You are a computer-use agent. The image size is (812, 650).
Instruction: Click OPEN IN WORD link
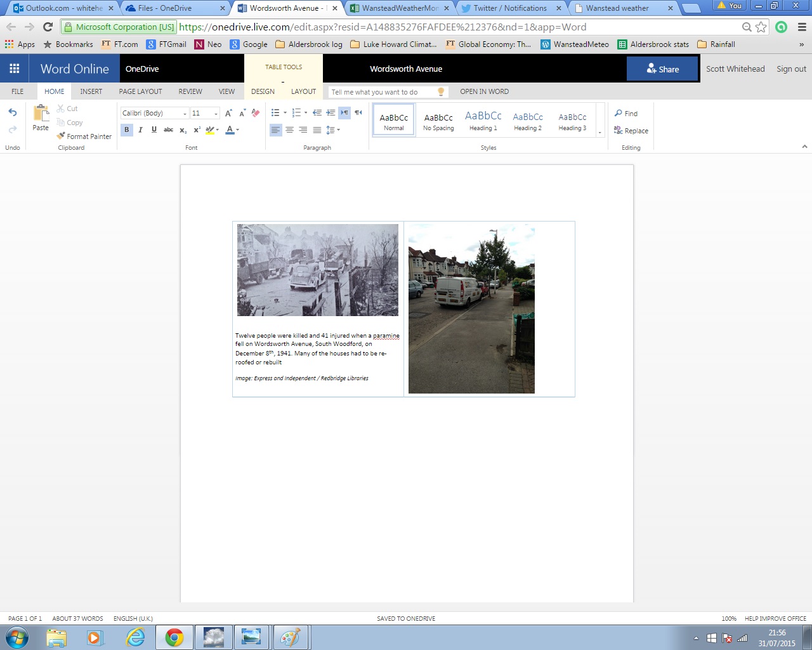click(484, 91)
